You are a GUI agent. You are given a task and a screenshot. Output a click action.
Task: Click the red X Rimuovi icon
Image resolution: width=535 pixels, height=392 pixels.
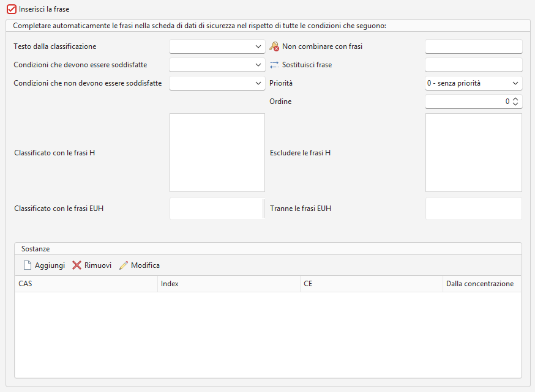(x=77, y=265)
